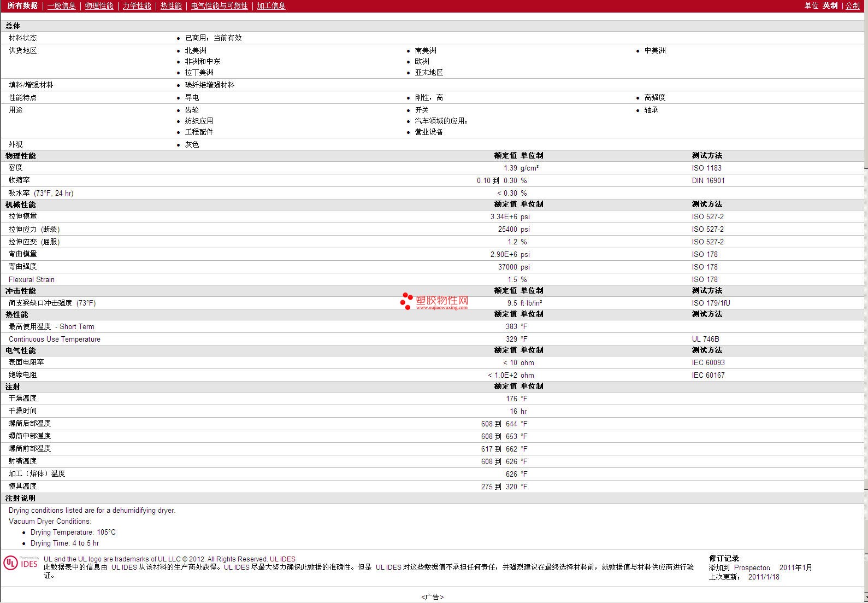Click the ISO 1183 test method text

coord(706,168)
